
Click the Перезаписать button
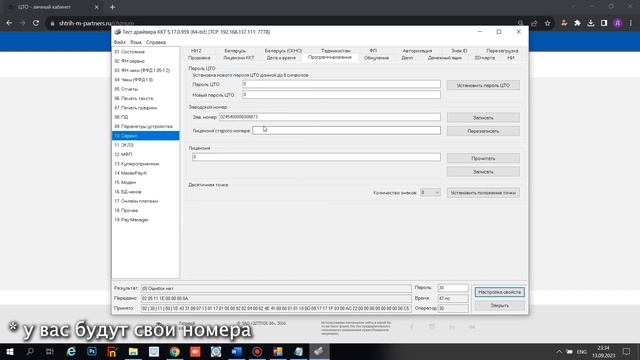483,131
